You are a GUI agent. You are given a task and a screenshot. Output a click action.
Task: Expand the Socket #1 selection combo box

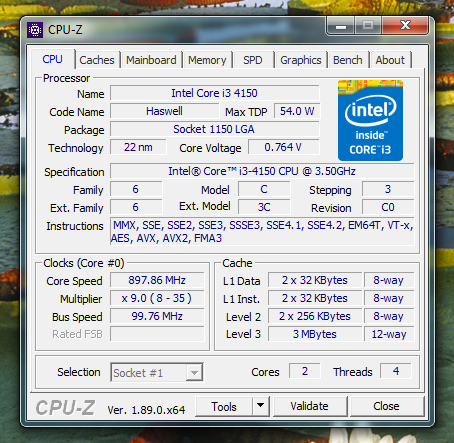pos(157,372)
